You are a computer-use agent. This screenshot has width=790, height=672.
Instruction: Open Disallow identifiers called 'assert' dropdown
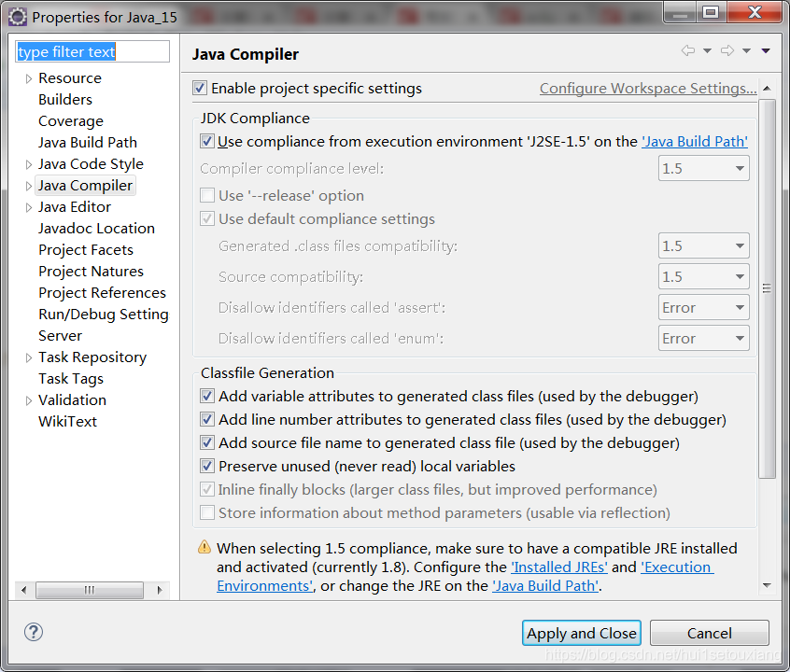(x=703, y=307)
